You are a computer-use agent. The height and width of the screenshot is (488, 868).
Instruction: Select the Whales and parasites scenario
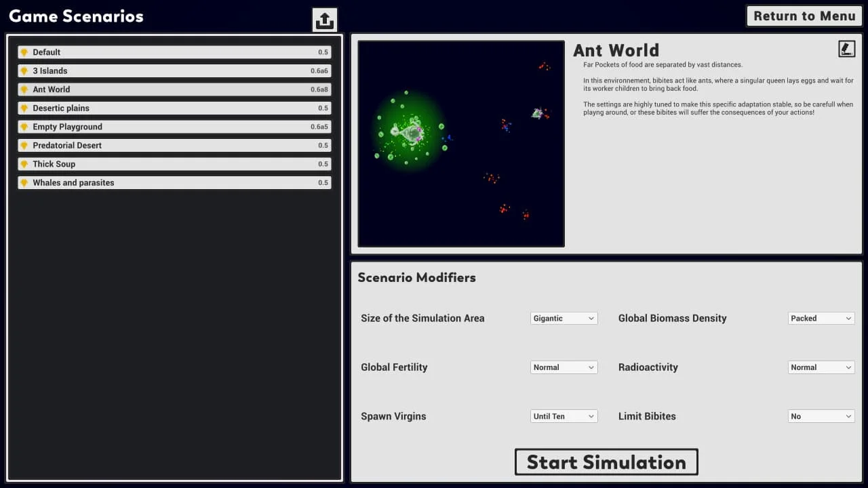click(174, 183)
